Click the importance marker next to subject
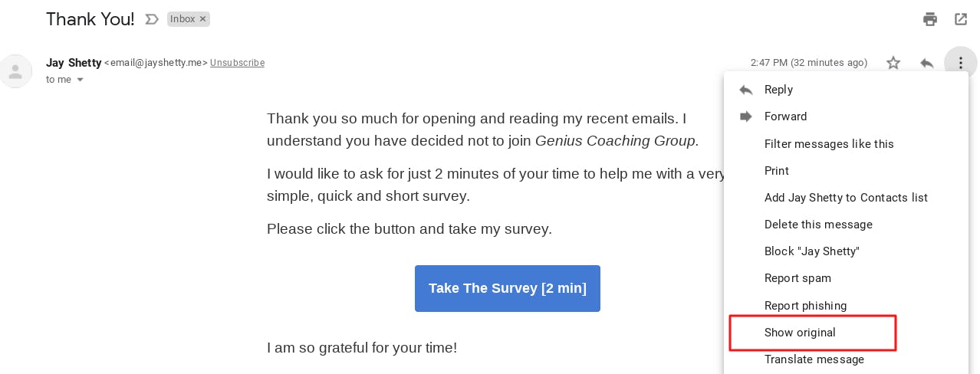The height and width of the screenshot is (374, 980). pos(152,19)
